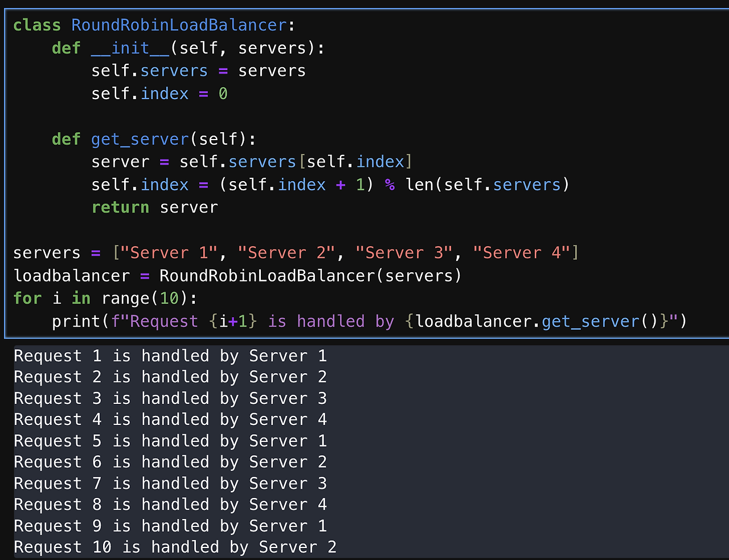Click output line "Request 6 is handled by Server 2"
729x560 pixels.
(170, 462)
